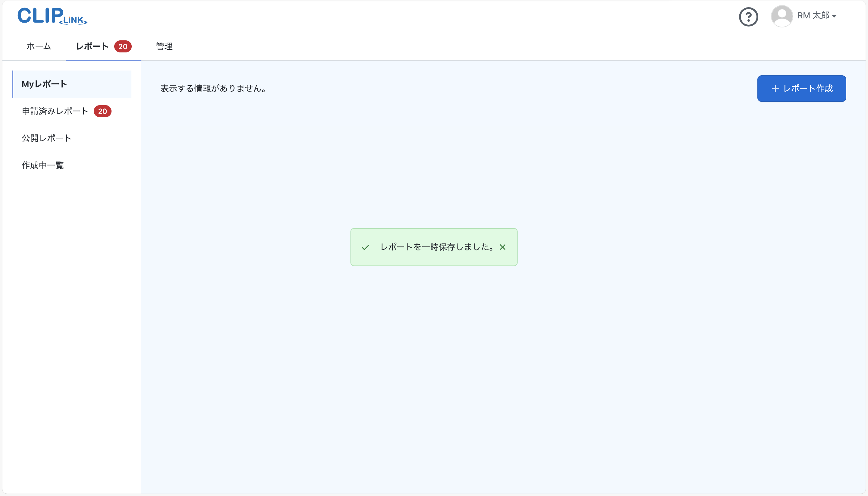Click the 20 badge beside 申請済みレポート
This screenshot has height=496, width=868.
tap(102, 111)
